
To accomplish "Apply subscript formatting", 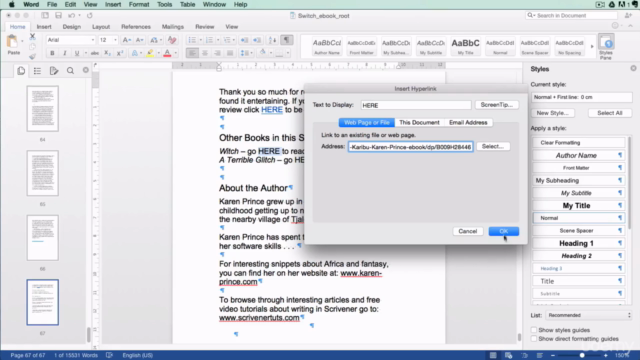I will (x=107, y=53).
